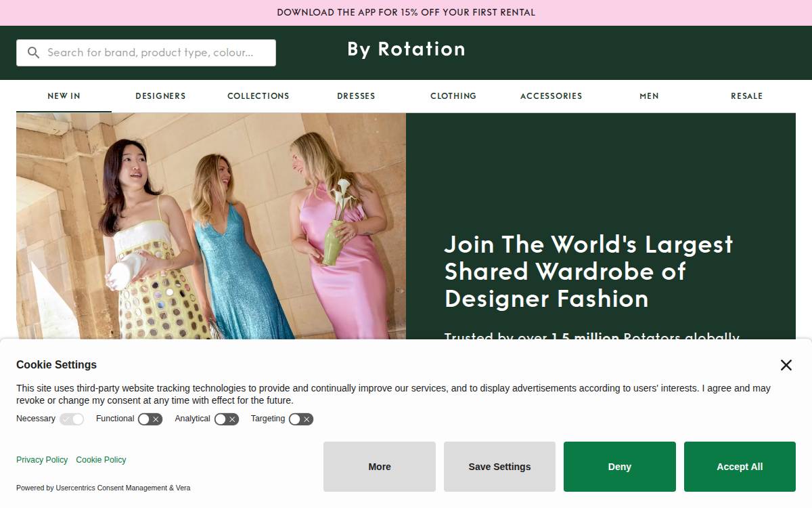Click the Powered by Usercentrics text
This screenshot has width=812, height=508.
pos(104,488)
